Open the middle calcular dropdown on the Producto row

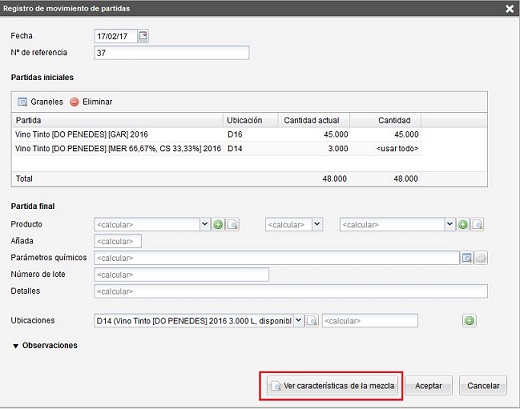click(317, 224)
